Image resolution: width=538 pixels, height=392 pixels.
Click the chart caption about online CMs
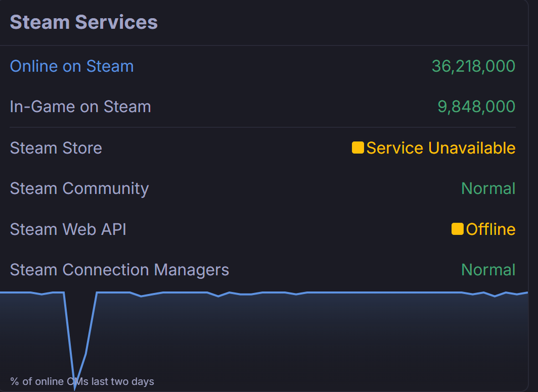tap(82, 382)
